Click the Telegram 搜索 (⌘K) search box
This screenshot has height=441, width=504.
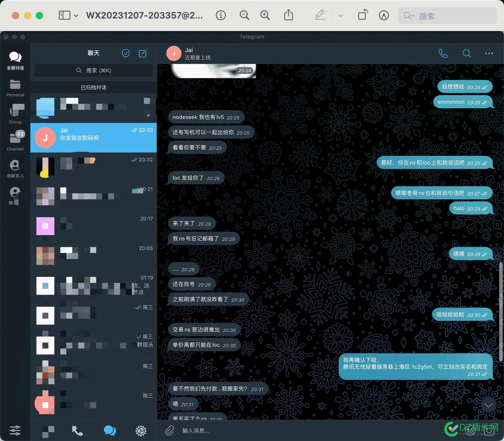[94, 70]
